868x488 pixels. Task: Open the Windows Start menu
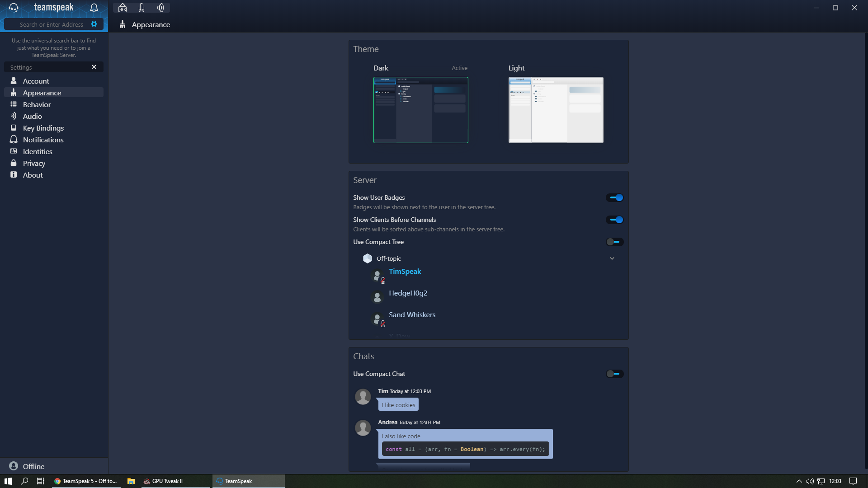pyautogui.click(x=8, y=481)
